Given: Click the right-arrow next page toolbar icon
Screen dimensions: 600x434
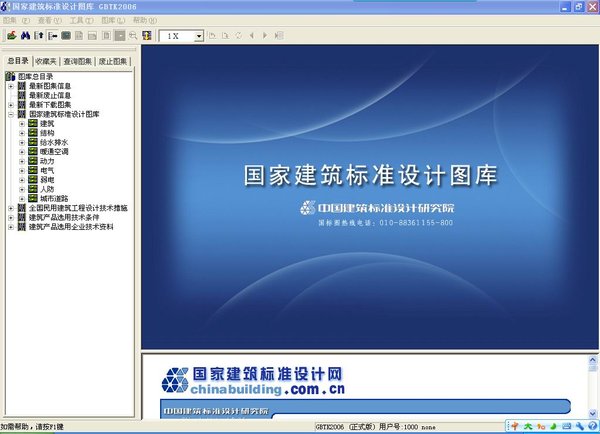Looking at the screenshot, I should pyautogui.click(x=265, y=36).
